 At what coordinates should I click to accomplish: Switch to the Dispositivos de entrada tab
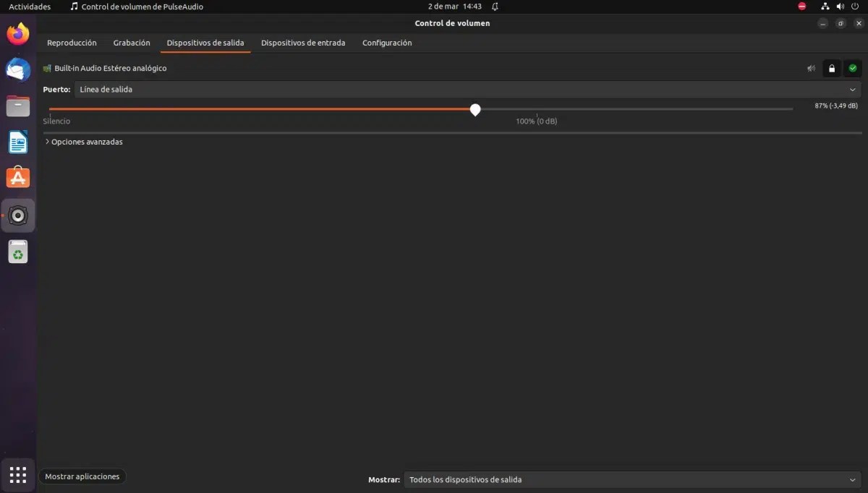302,43
